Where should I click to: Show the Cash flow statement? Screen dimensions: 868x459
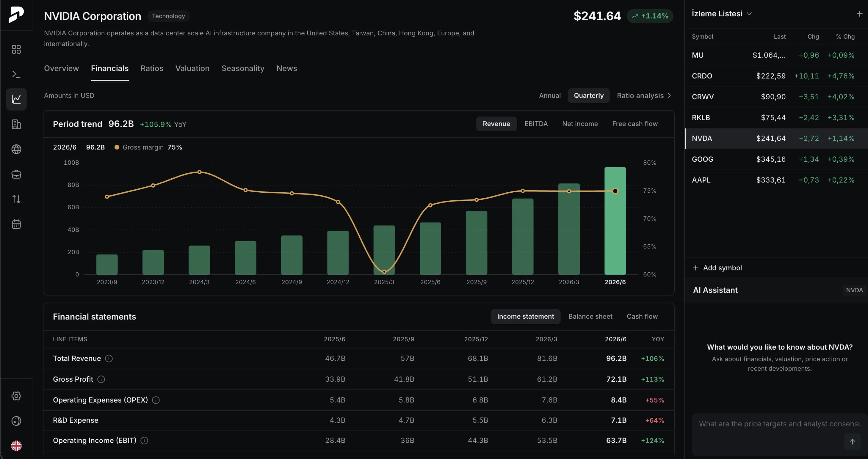pyautogui.click(x=642, y=317)
